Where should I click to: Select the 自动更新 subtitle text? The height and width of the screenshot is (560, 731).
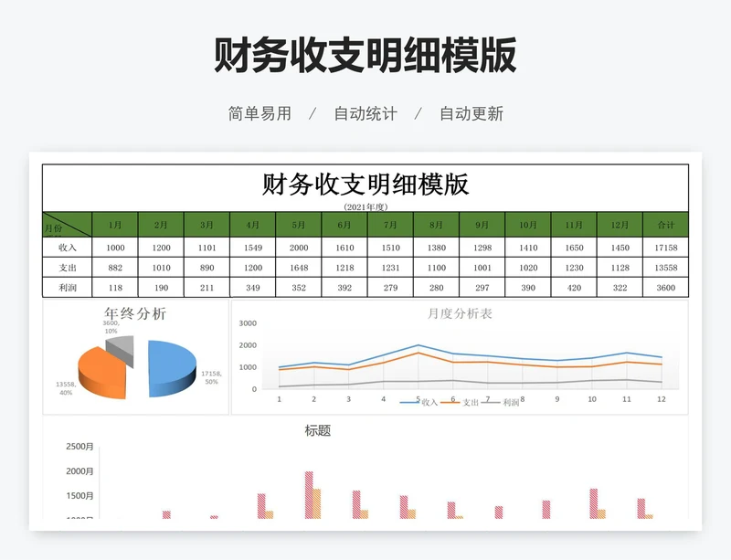471,114
